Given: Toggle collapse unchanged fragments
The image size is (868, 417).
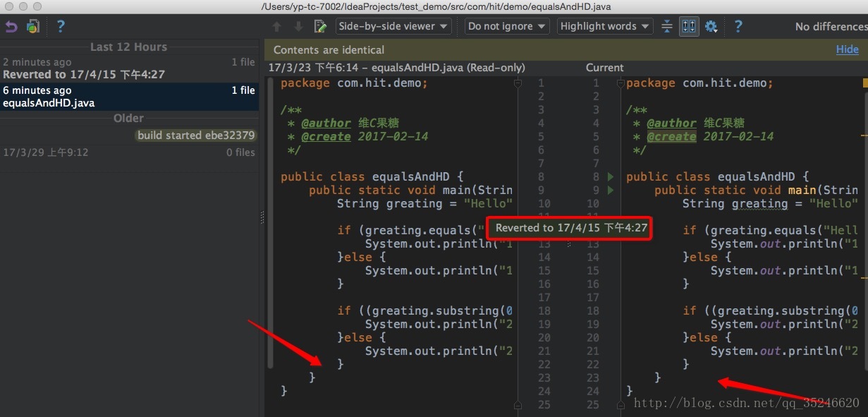Looking at the screenshot, I should pos(667,27).
